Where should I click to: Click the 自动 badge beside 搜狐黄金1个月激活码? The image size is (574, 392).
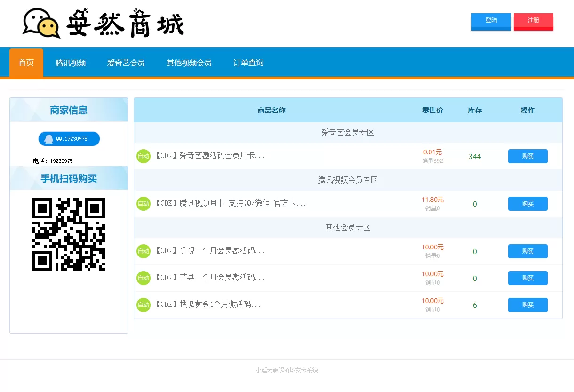pyautogui.click(x=143, y=305)
